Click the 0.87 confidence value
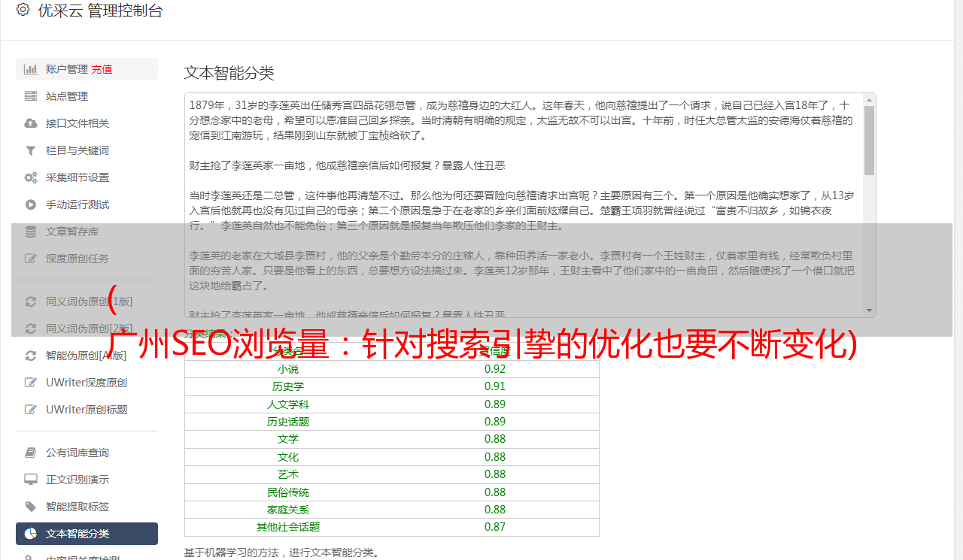This screenshot has height=560, width=963. click(x=495, y=527)
